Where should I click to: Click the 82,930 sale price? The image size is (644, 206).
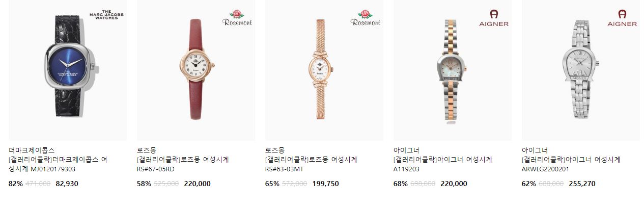67,184
